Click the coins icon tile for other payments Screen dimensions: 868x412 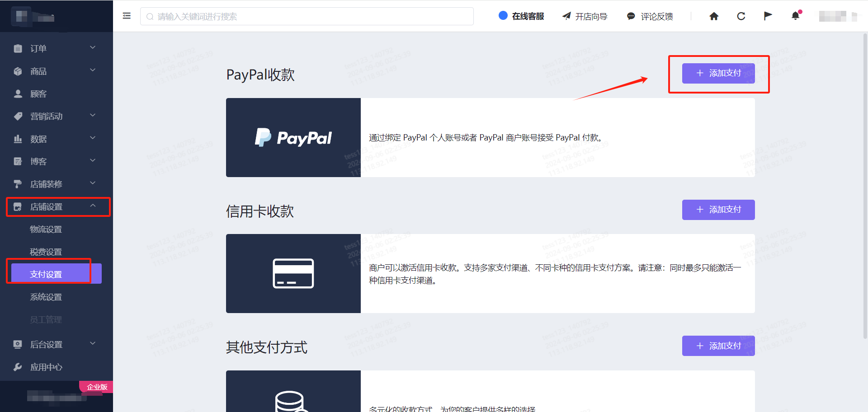click(293, 391)
